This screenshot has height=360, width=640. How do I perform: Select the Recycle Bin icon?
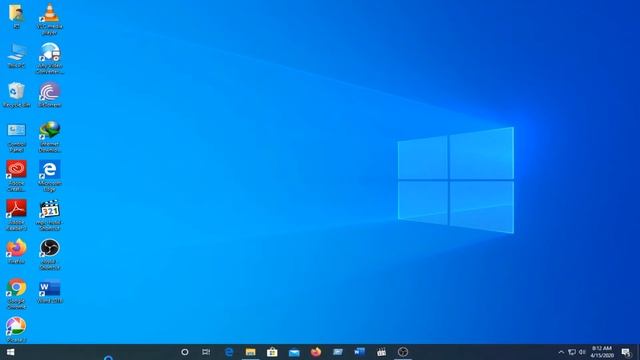point(16,95)
